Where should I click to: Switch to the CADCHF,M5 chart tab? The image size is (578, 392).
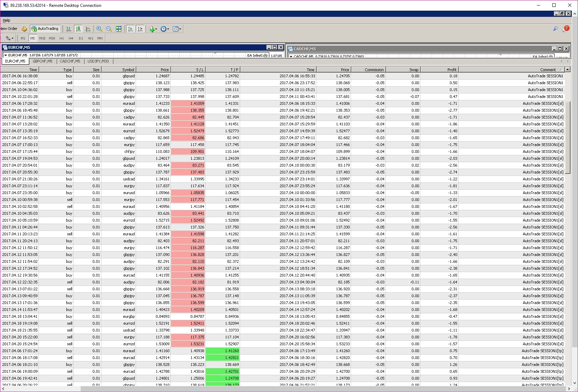click(70, 61)
